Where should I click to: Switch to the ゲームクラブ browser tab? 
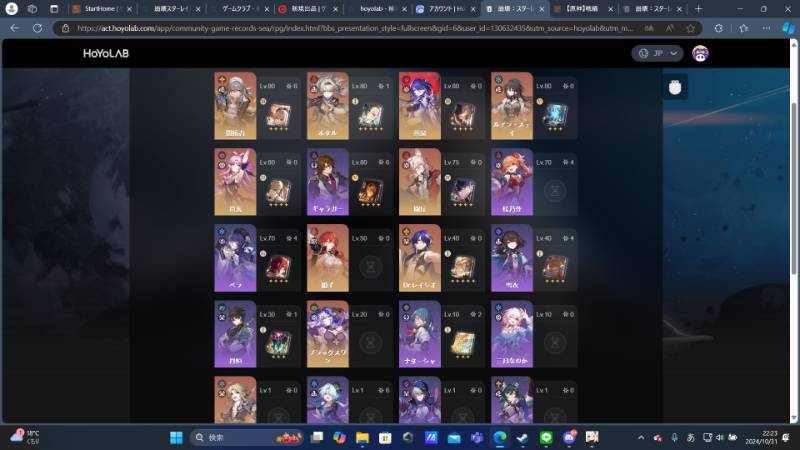coord(240,9)
